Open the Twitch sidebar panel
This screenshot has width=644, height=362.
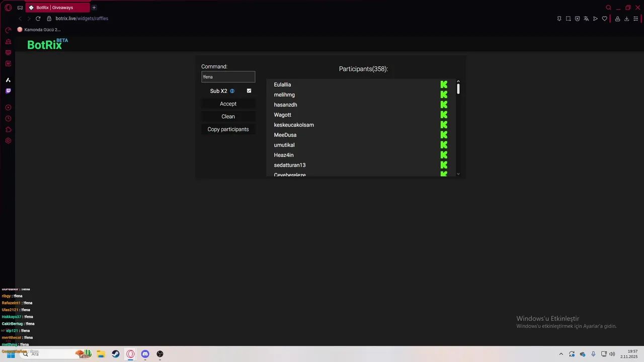click(8, 91)
